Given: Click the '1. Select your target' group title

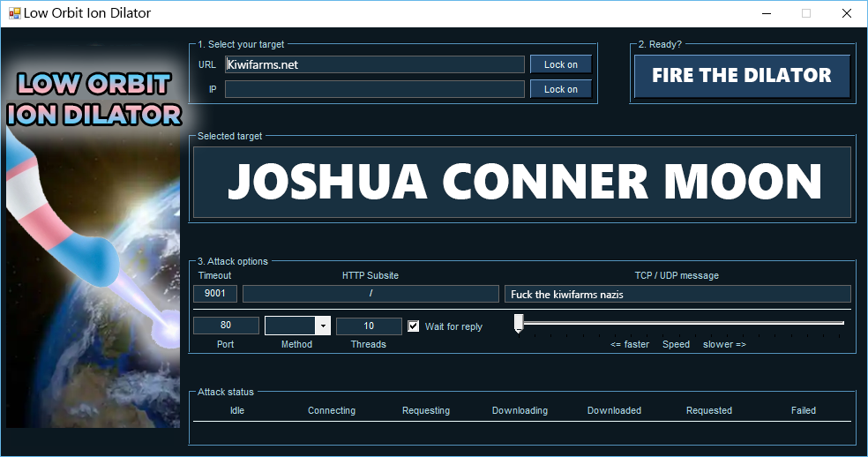Looking at the screenshot, I should [241, 44].
